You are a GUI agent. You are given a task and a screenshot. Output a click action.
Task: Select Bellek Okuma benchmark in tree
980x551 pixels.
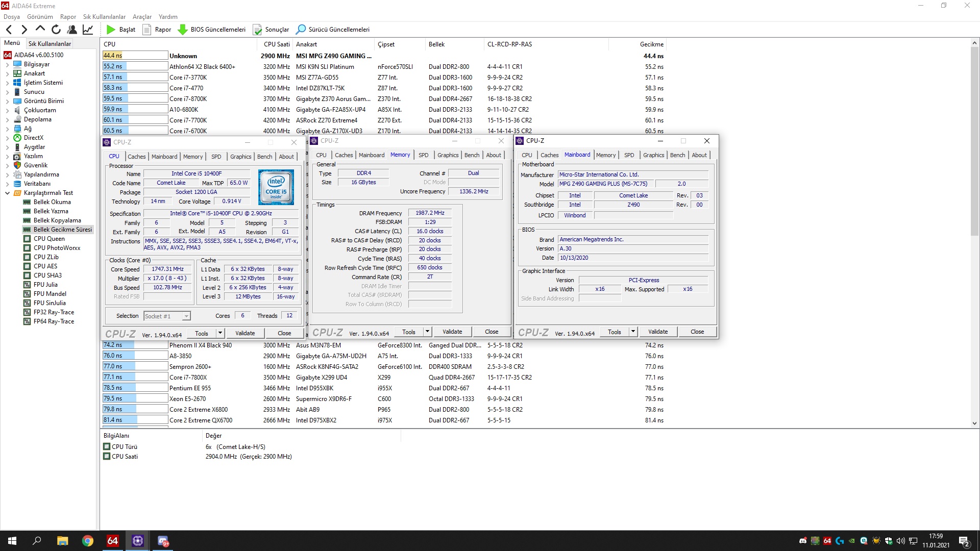[x=52, y=202]
